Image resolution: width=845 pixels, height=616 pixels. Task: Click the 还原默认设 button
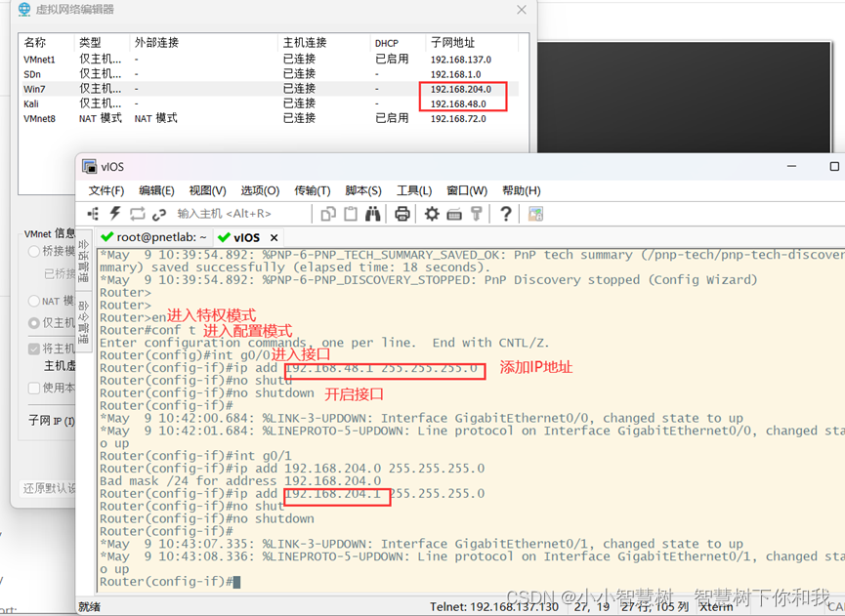click(x=48, y=488)
